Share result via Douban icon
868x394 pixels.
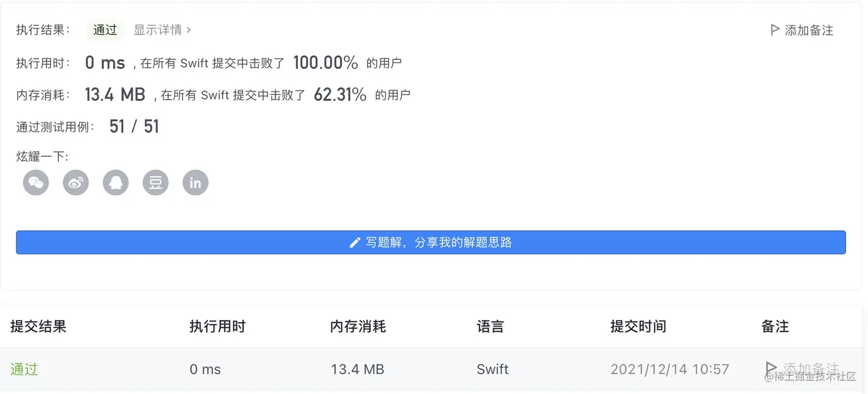pyautogui.click(x=156, y=183)
